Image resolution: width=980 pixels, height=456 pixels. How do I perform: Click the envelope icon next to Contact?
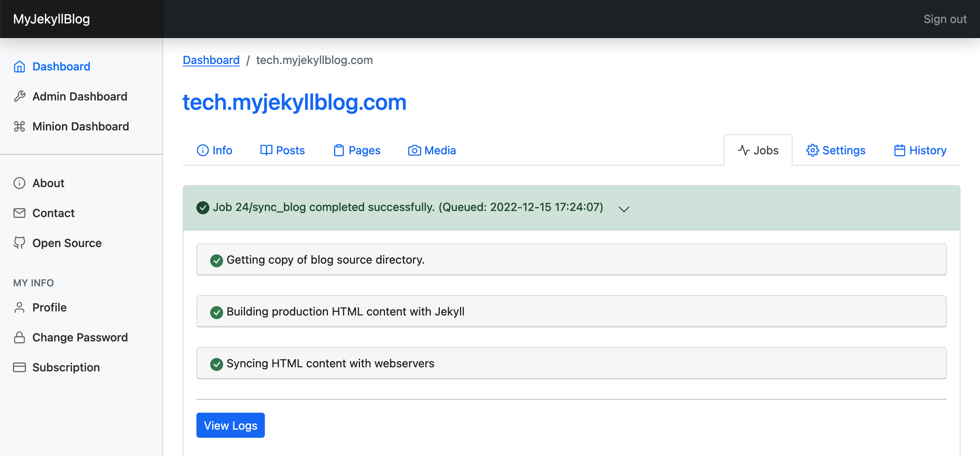[x=19, y=213]
